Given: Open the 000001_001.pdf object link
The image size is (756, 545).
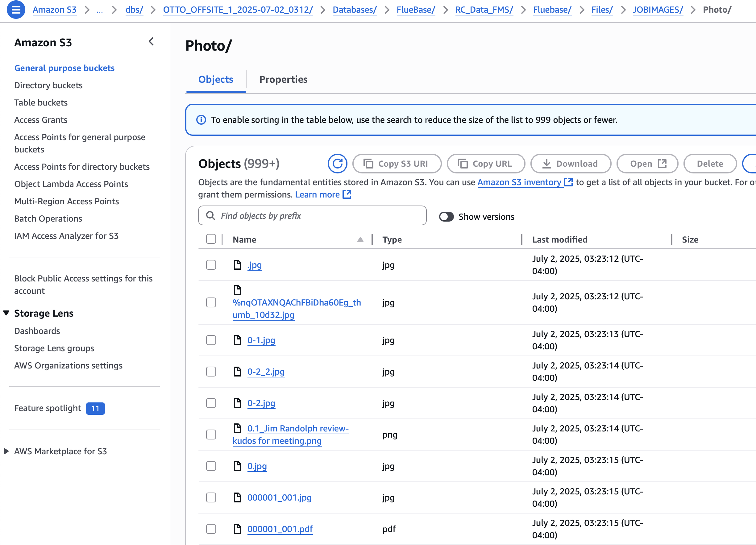Looking at the screenshot, I should pos(280,529).
